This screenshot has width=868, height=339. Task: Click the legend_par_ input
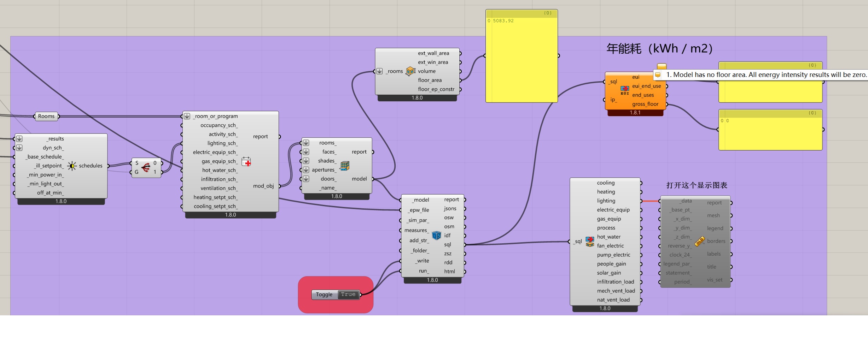coord(677,264)
